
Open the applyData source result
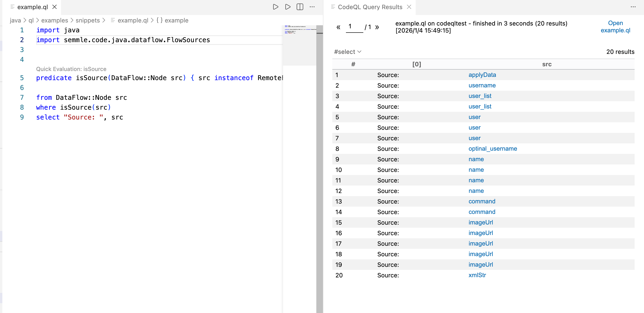click(482, 75)
